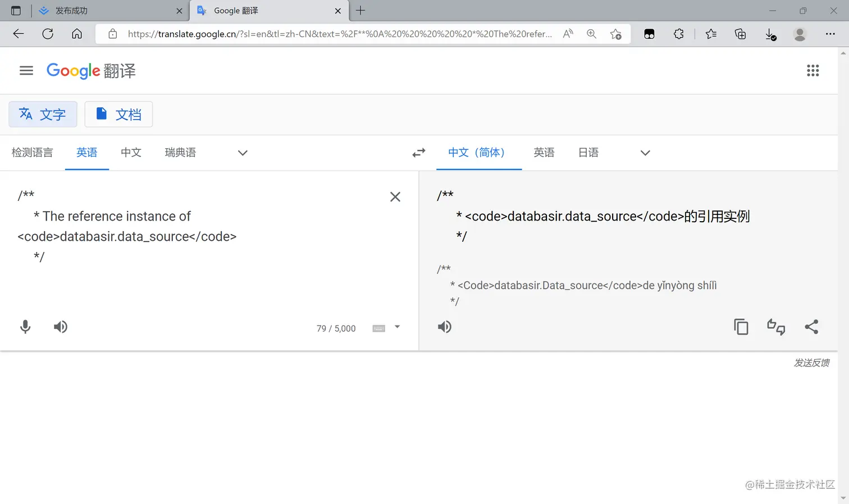
Task: Open a new browser tab
Action: click(360, 11)
